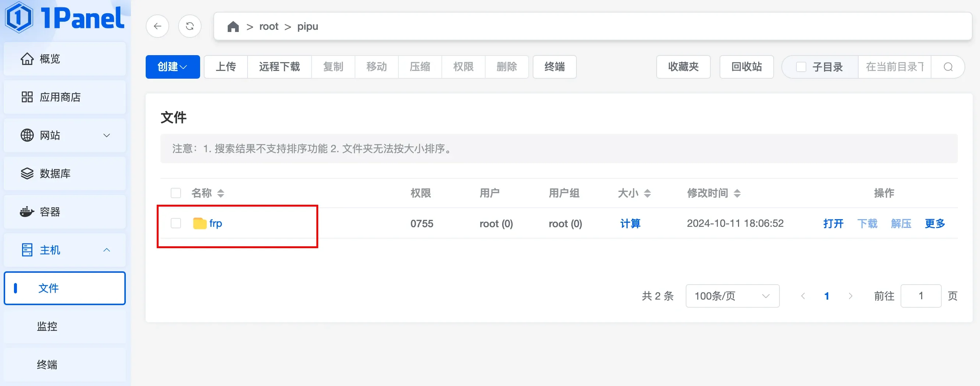
Task: Open 终端 in sidebar menu
Action: pyautogui.click(x=65, y=365)
